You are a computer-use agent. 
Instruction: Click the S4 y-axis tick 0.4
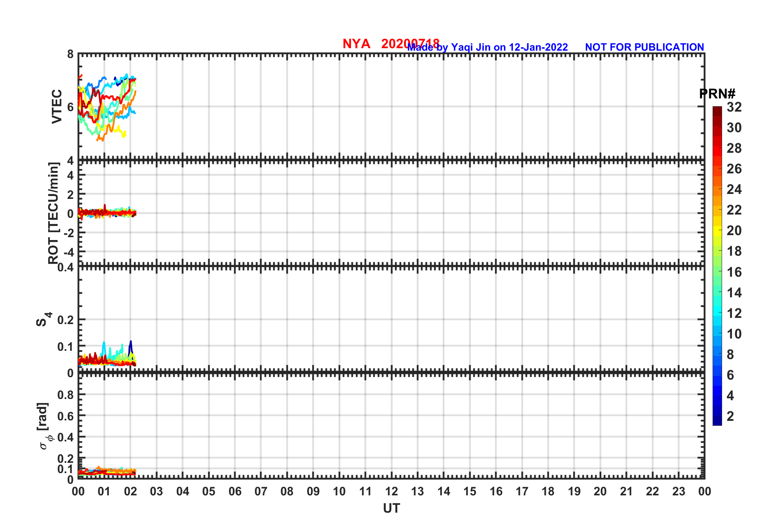pyautogui.click(x=66, y=268)
